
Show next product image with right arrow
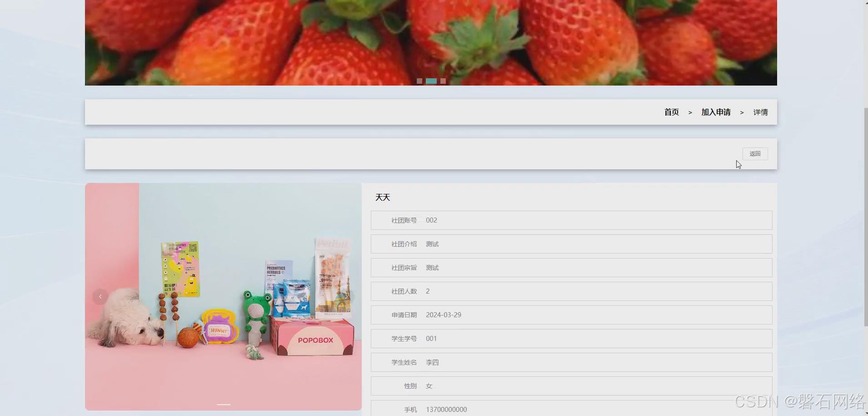[346, 297]
